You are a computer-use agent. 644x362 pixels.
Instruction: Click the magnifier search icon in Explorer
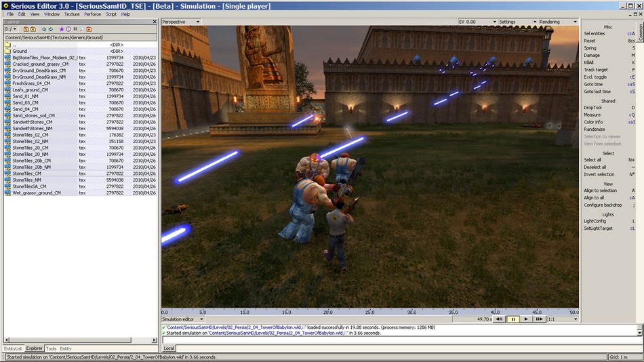82,29
